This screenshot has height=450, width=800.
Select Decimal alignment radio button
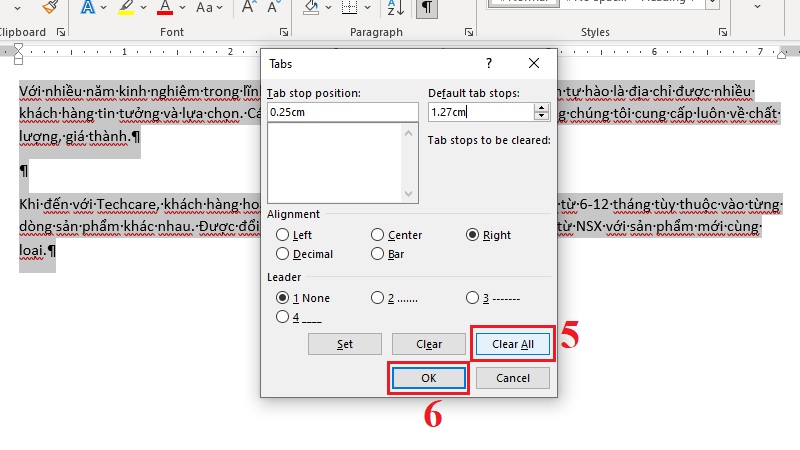[x=282, y=254]
